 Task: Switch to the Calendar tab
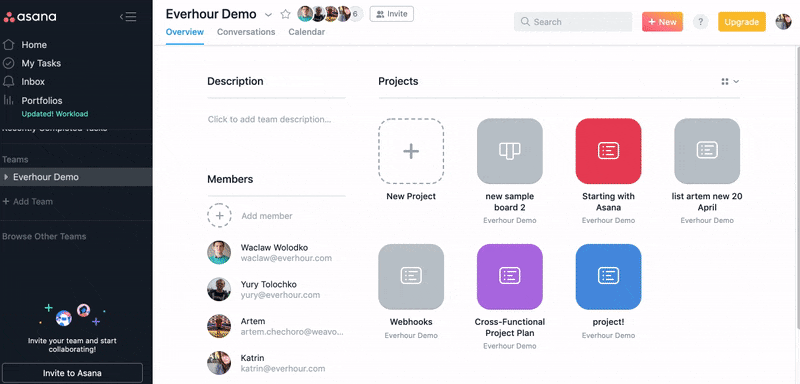click(x=307, y=32)
